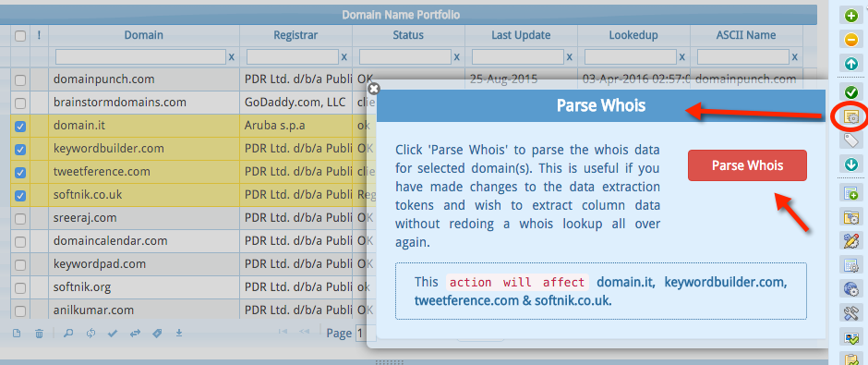Click the download icon in grid footer
Screen dimensions: 868x365
(179, 334)
